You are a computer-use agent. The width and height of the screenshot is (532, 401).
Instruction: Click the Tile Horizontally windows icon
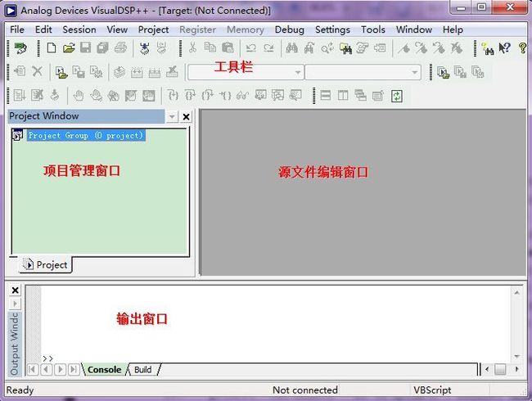pyautogui.click(x=326, y=96)
